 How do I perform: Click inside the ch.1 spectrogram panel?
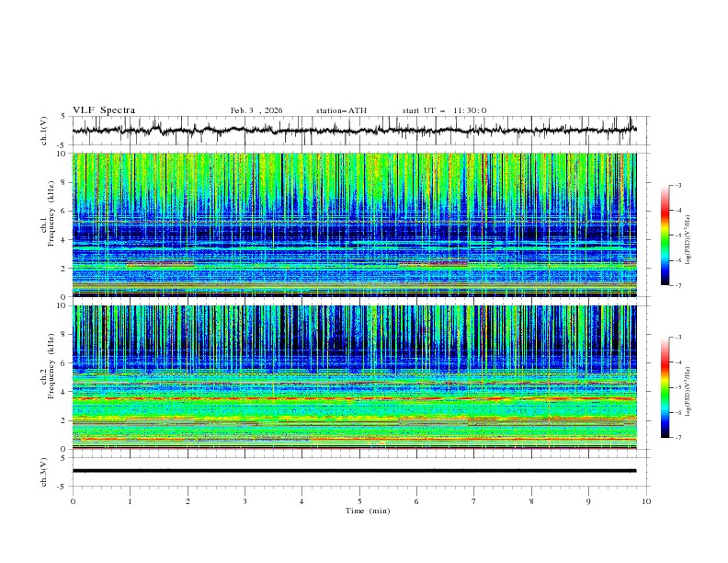354,224
